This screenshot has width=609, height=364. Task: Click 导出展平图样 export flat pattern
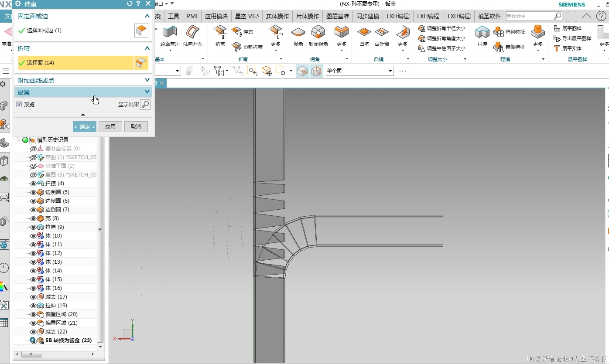572,38
